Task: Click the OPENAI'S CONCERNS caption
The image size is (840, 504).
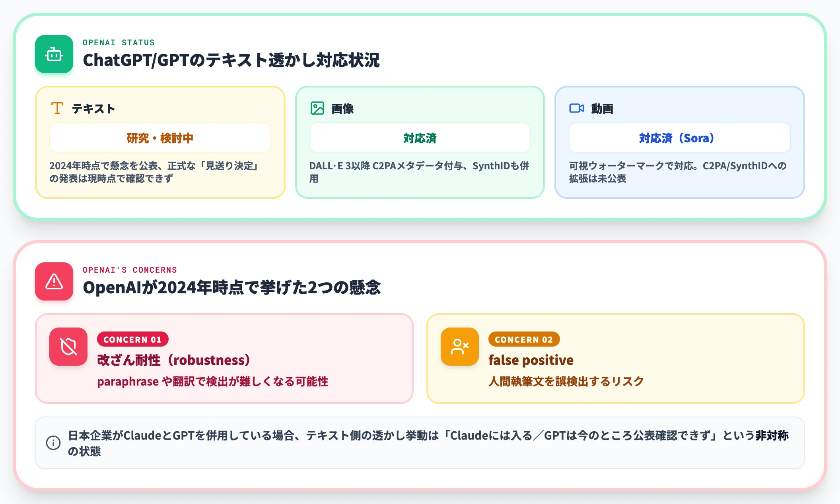Action: pyautogui.click(x=130, y=270)
